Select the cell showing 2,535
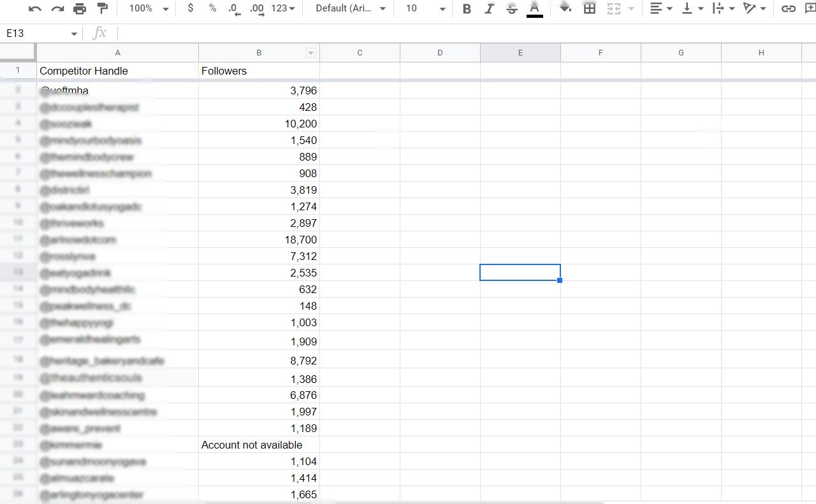This screenshot has width=816, height=504. (x=259, y=273)
